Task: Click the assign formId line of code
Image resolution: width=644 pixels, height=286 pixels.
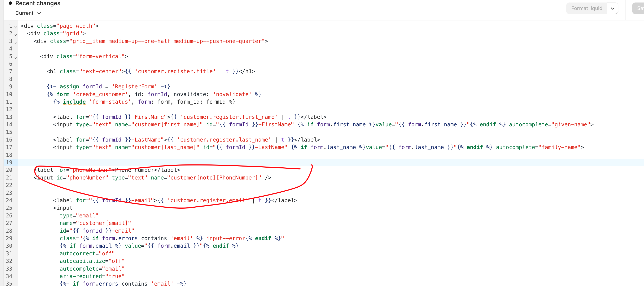Action: coord(108,86)
